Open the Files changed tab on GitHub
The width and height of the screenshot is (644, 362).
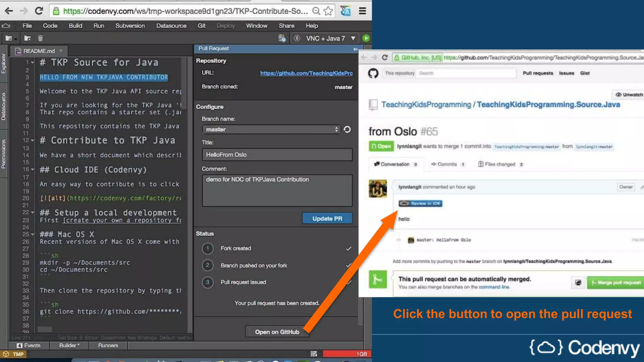point(500,164)
